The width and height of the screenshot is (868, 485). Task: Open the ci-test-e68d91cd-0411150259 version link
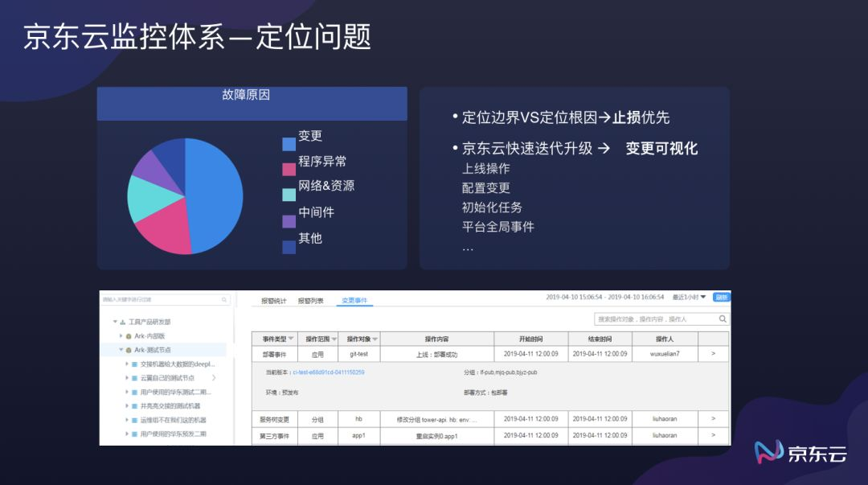329,372
